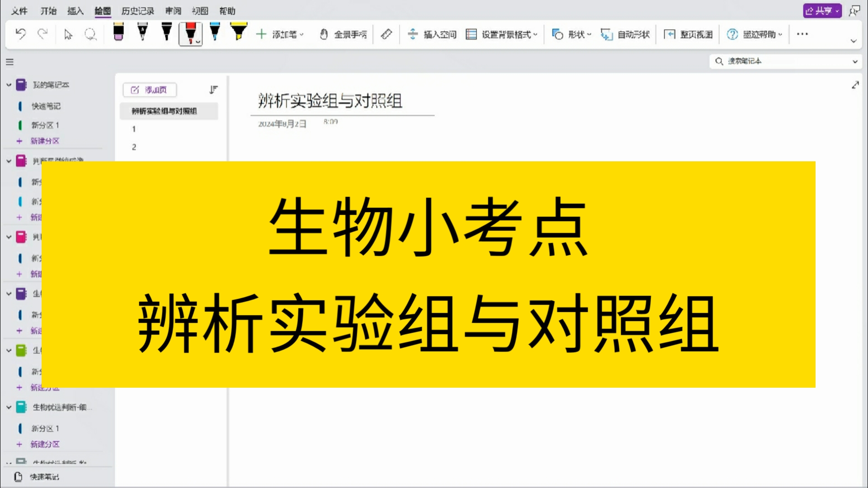The image size is (868, 488).
Task: Open the 快速笔记 section
Action: click(46, 106)
